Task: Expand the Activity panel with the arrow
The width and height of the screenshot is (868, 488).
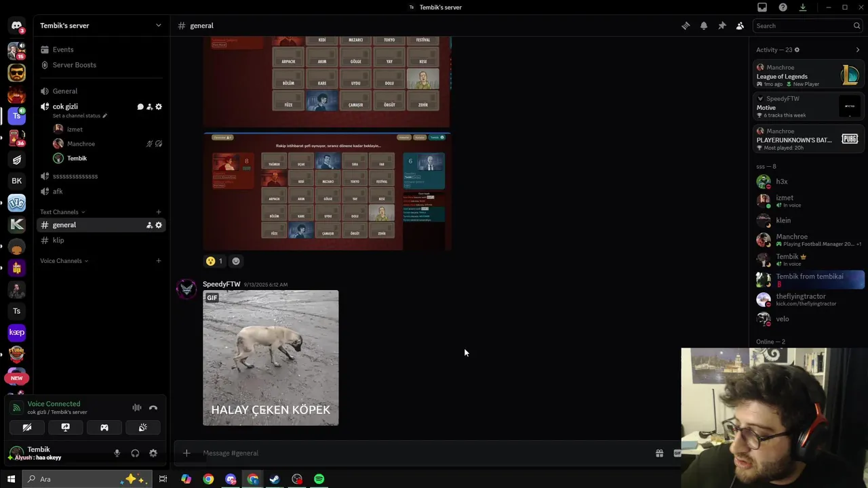Action: coord(857,49)
